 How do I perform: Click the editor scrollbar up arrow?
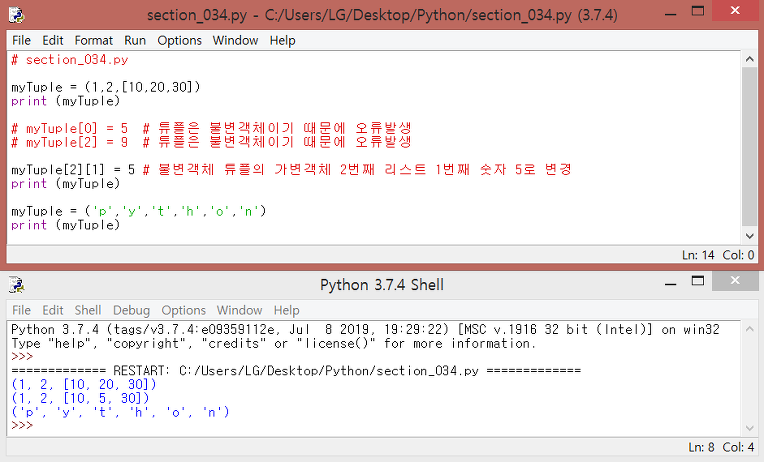[749, 59]
